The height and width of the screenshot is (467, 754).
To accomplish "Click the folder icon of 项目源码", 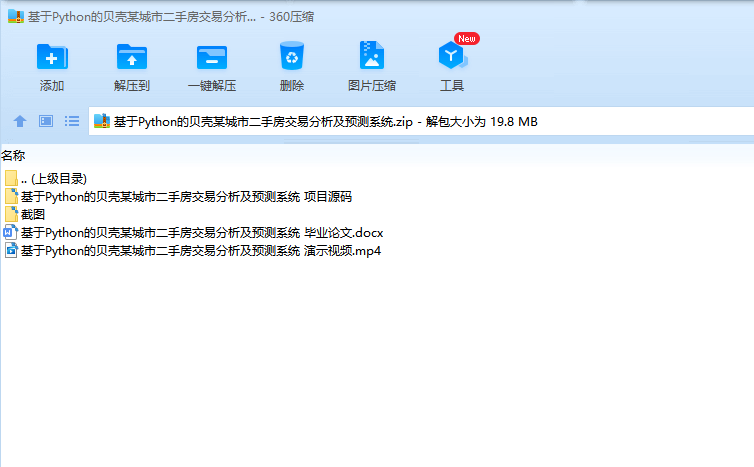I will (x=11, y=196).
